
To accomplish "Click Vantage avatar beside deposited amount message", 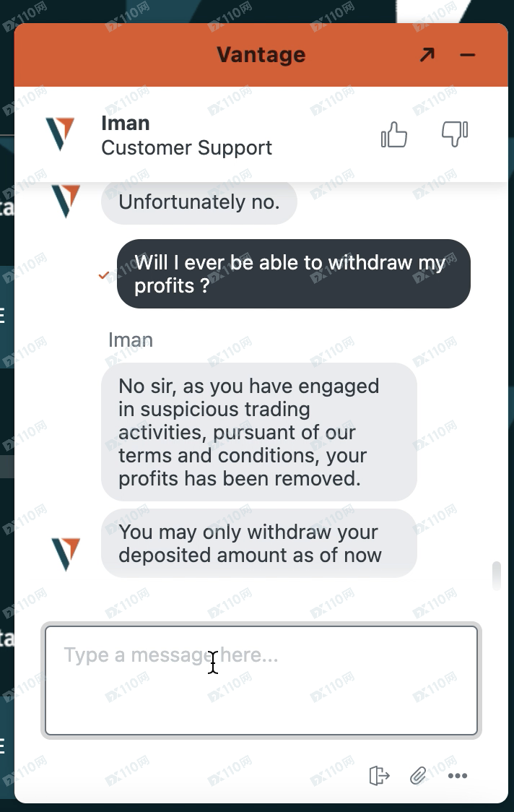I will point(66,554).
